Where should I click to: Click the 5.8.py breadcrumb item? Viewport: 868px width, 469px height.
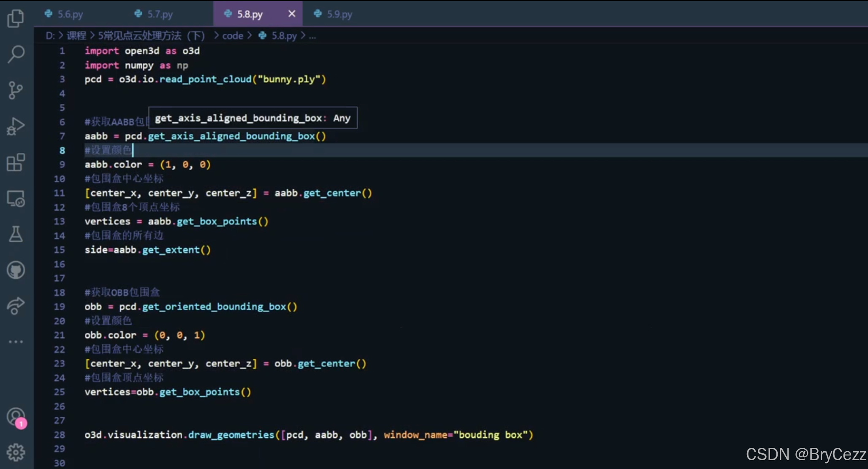click(x=284, y=36)
